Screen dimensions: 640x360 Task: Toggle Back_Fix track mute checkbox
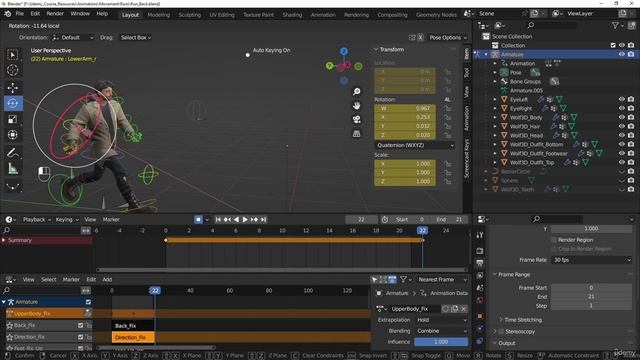point(80,325)
